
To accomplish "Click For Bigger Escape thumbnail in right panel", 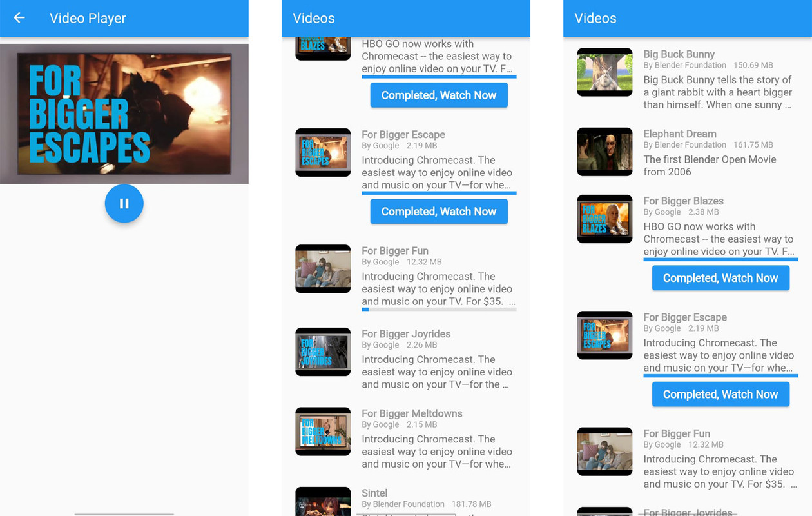I will 604,335.
